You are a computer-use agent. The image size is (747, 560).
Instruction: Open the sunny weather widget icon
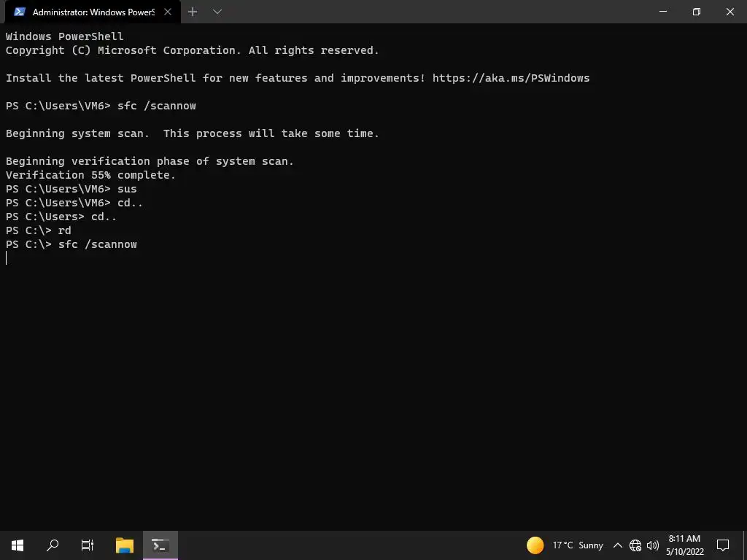point(535,545)
